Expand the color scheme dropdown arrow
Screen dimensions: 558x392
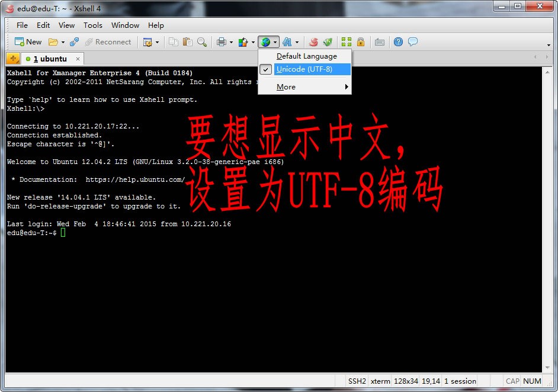pos(253,42)
